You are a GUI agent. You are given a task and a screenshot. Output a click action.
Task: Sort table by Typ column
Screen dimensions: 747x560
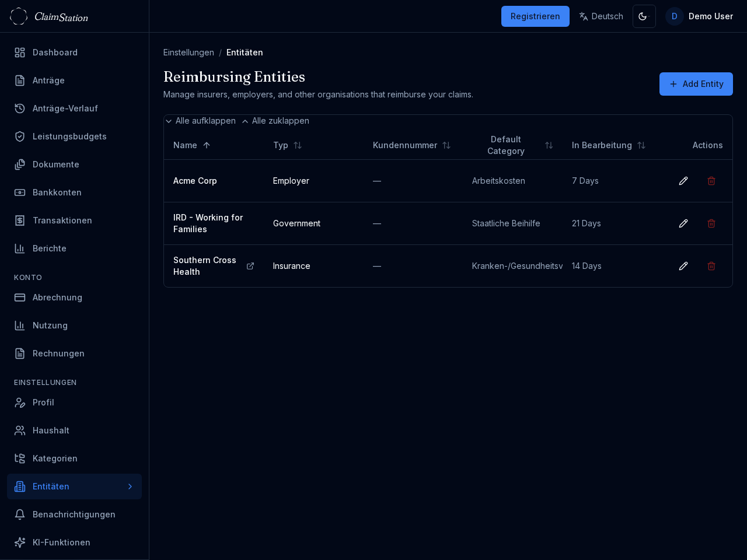point(288,145)
